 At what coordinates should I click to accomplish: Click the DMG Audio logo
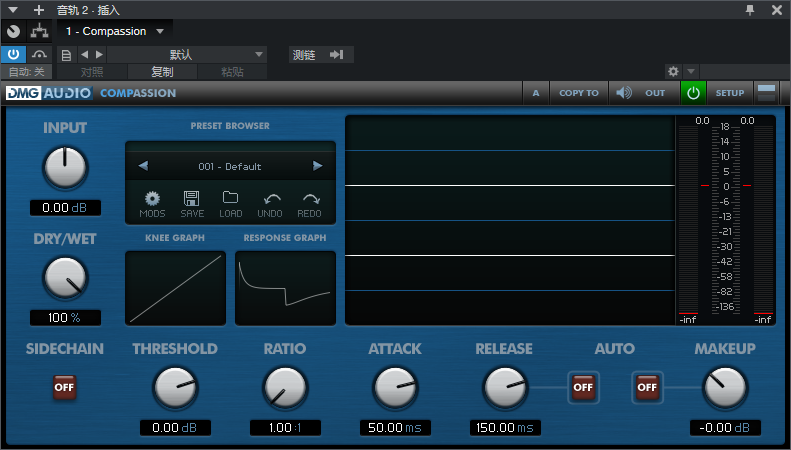coord(49,93)
